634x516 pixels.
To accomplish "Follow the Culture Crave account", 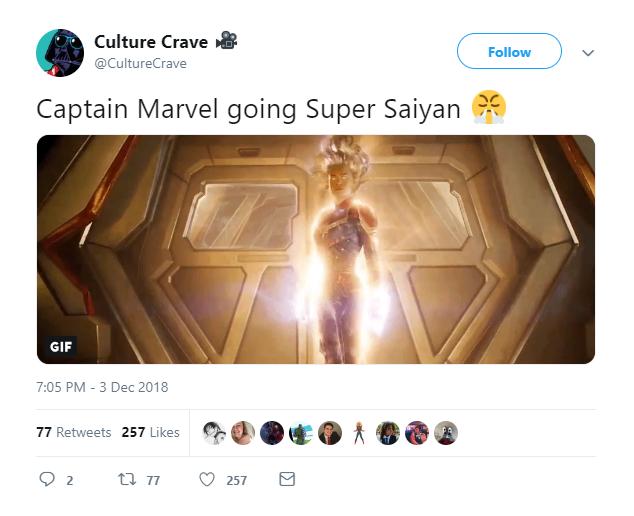I will [x=509, y=52].
